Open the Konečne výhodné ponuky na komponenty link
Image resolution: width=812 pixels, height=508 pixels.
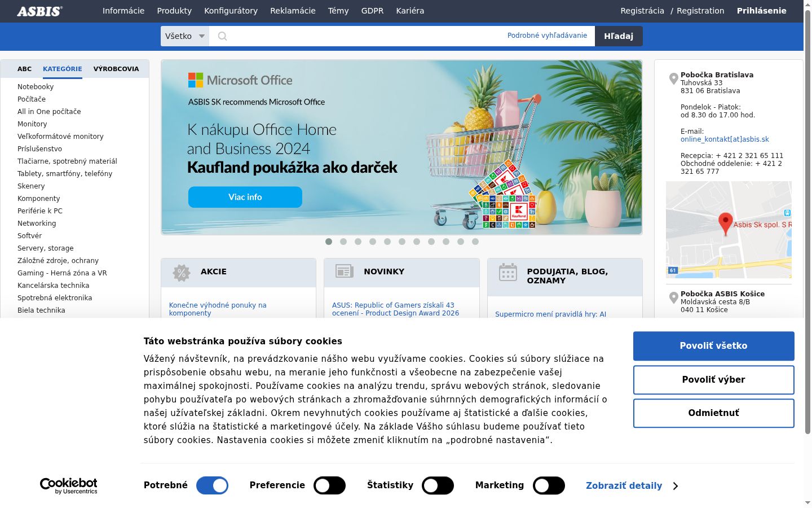pyautogui.click(x=218, y=309)
